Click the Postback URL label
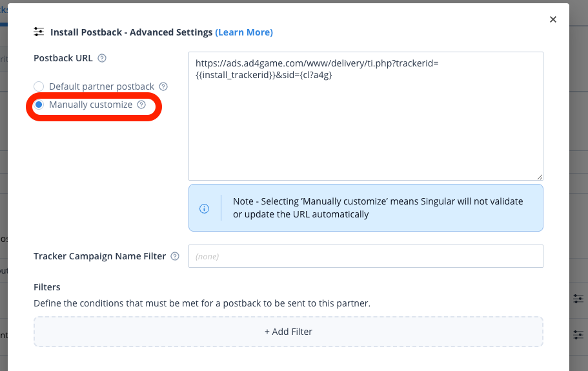Image resolution: width=588 pixels, height=371 pixels. (63, 58)
